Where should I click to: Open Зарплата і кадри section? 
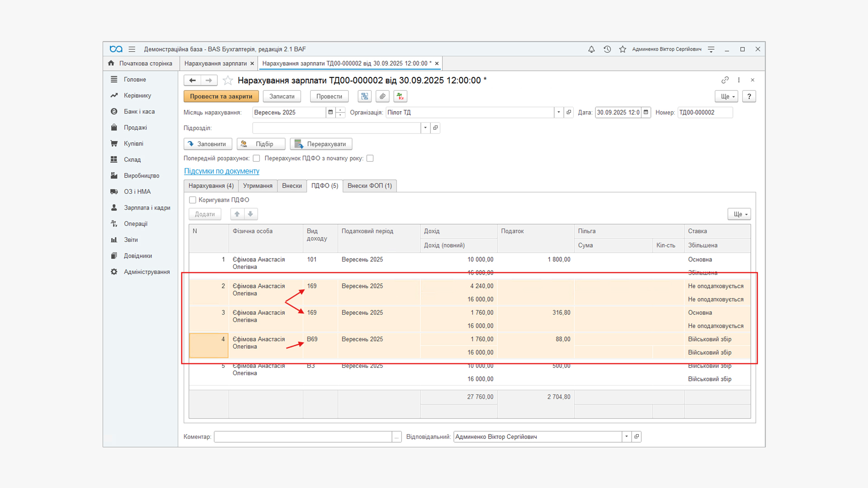tap(147, 208)
